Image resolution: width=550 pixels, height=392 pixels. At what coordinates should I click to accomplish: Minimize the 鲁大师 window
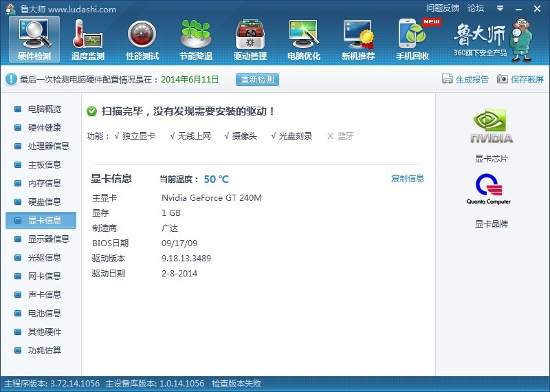pyautogui.click(x=519, y=9)
